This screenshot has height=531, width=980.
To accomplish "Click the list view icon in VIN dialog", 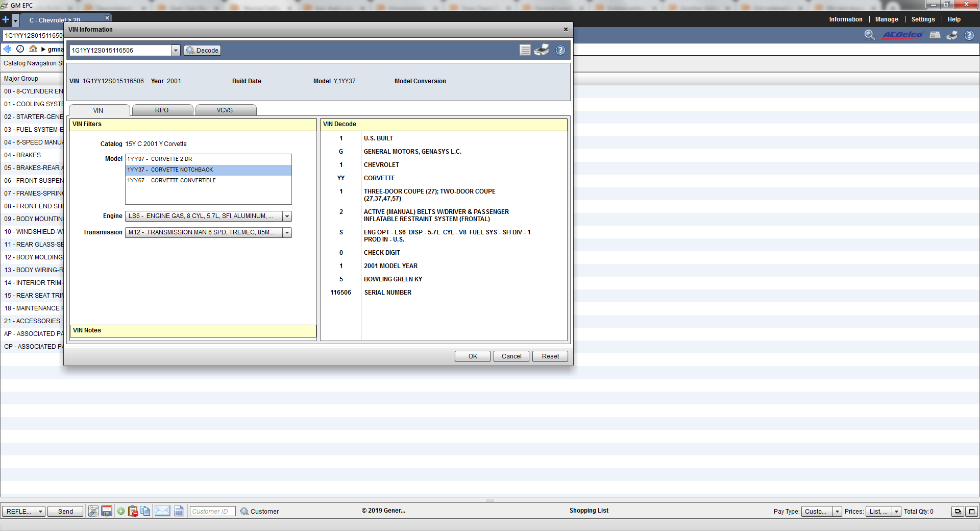I will [x=525, y=50].
